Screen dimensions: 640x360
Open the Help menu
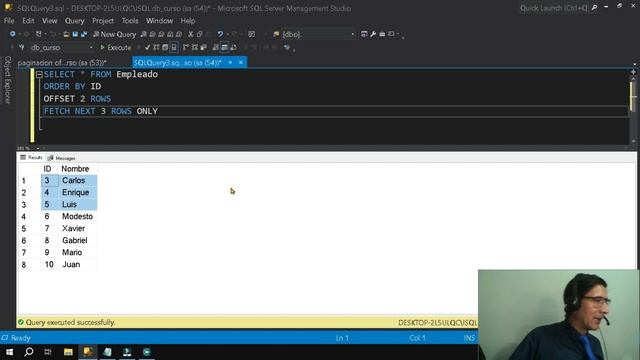[x=188, y=21]
